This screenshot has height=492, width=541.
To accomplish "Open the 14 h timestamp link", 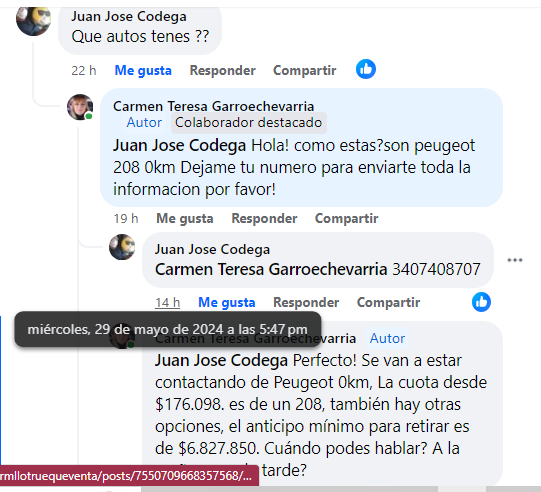I will pyautogui.click(x=167, y=303).
